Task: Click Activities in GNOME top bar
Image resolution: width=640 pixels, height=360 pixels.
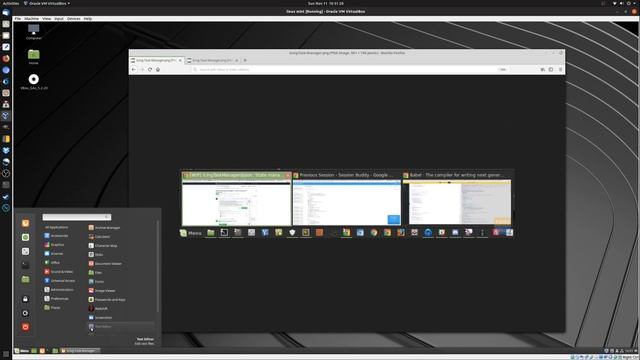Action: click(x=11, y=3)
